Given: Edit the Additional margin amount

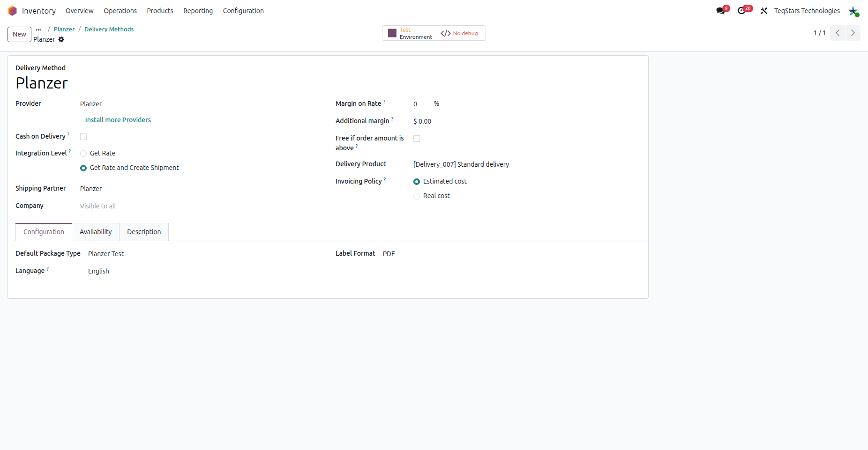Looking at the screenshot, I should coord(422,121).
